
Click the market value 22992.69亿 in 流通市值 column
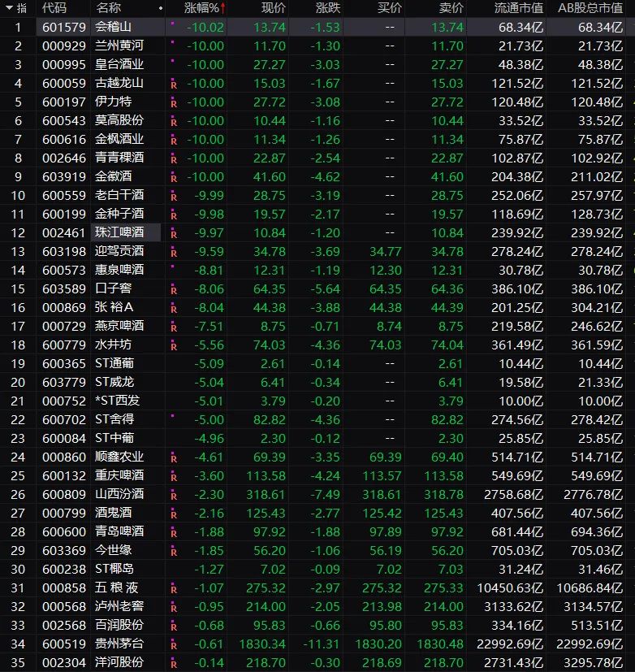[510, 644]
